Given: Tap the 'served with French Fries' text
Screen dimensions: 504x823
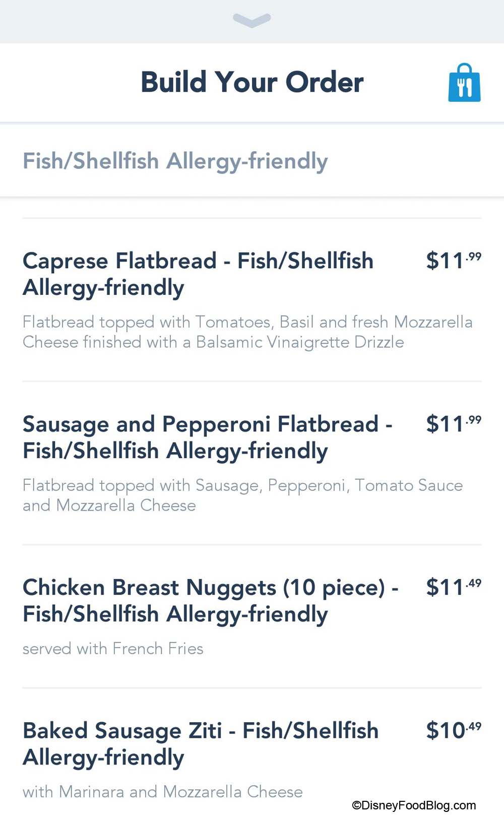Looking at the screenshot, I should coord(113,649).
